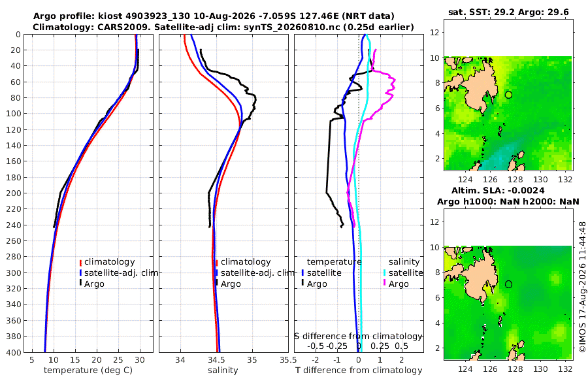Click the Altim. SLA -0.0024 title
Viewport: 588px width, 379px height.
click(x=498, y=190)
